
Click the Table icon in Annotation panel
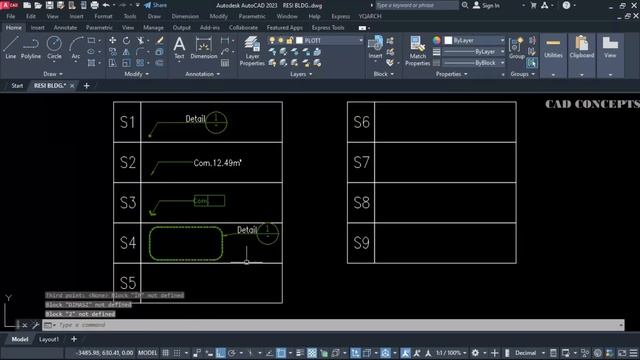[225, 63]
